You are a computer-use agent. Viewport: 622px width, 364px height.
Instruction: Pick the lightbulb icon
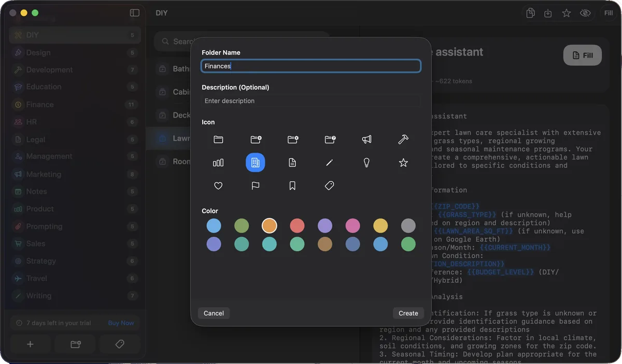[366, 163]
